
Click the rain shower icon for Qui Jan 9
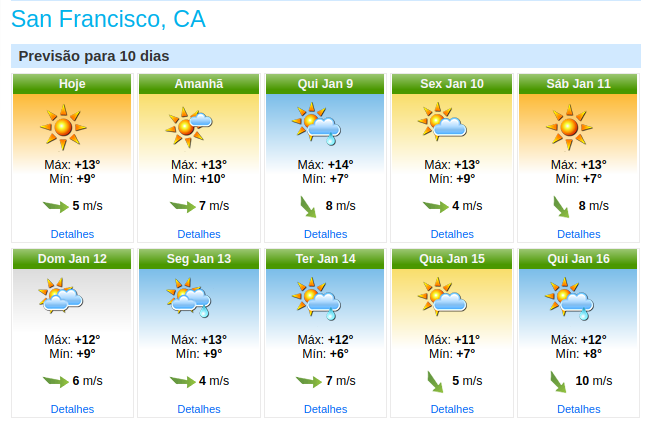pos(316,124)
